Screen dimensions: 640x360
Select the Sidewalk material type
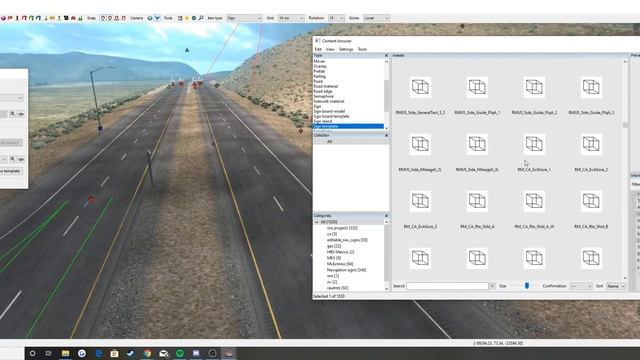click(329, 101)
